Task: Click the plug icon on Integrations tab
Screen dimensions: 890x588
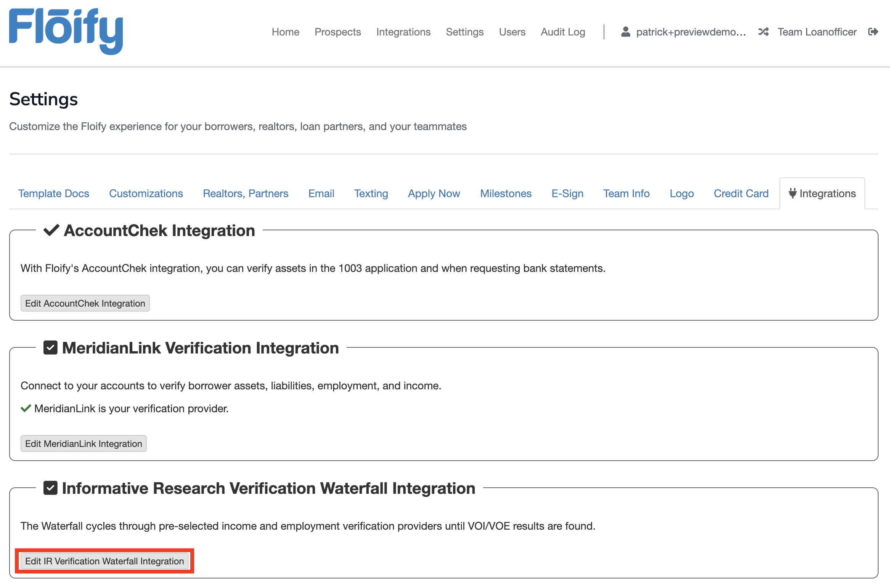Action: pyautogui.click(x=792, y=193)
